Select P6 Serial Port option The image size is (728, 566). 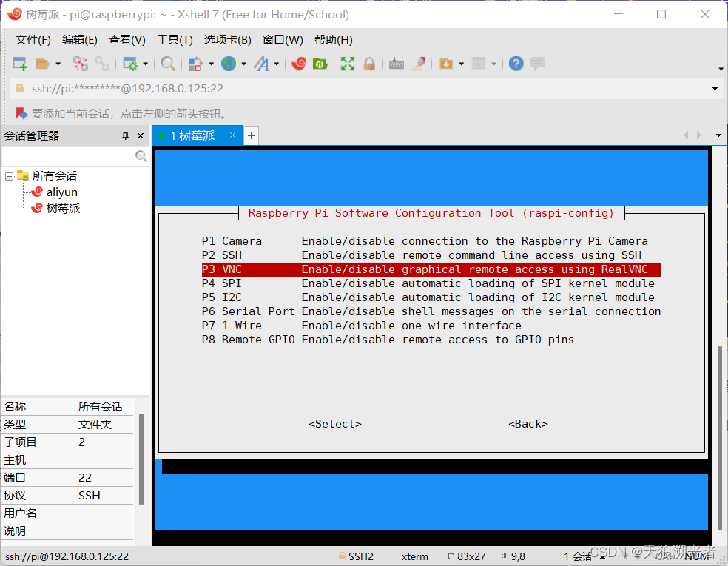pos(431,311)
